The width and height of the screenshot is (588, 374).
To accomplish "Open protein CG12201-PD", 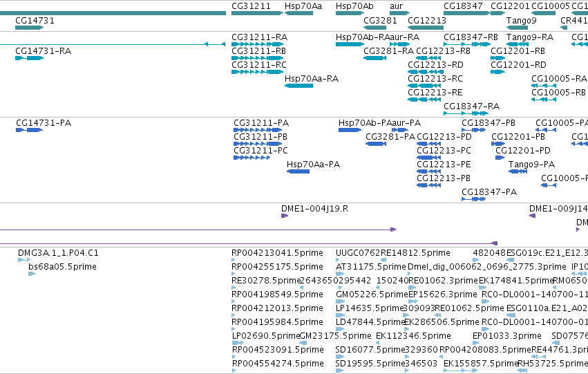I will click(x=500, y=158).
